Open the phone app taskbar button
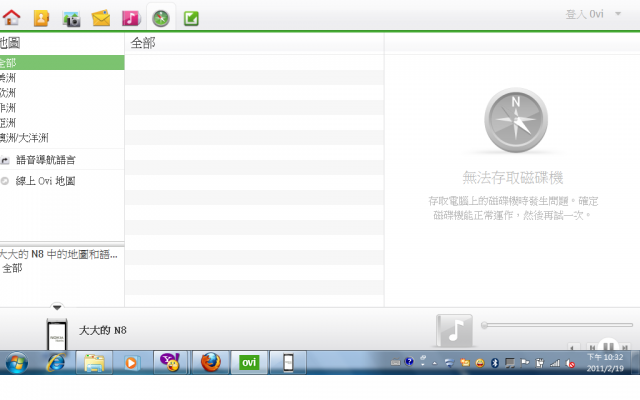 (x=288, y=362)
